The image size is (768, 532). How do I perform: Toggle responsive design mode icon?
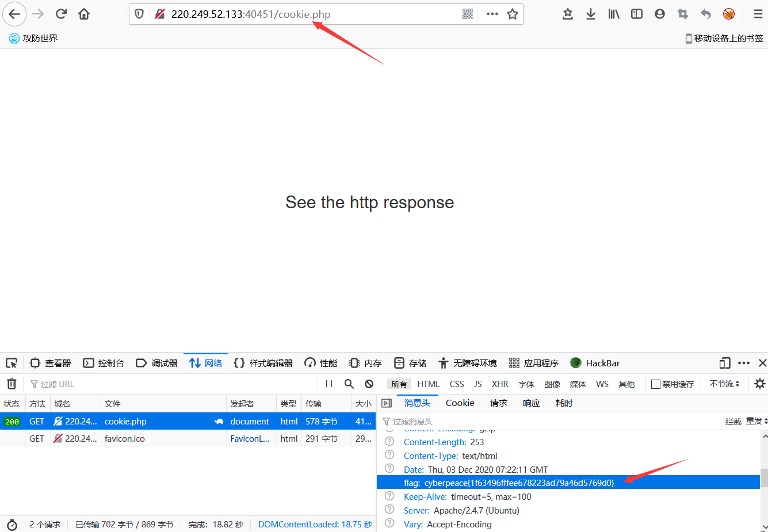(x=725, y=363)
